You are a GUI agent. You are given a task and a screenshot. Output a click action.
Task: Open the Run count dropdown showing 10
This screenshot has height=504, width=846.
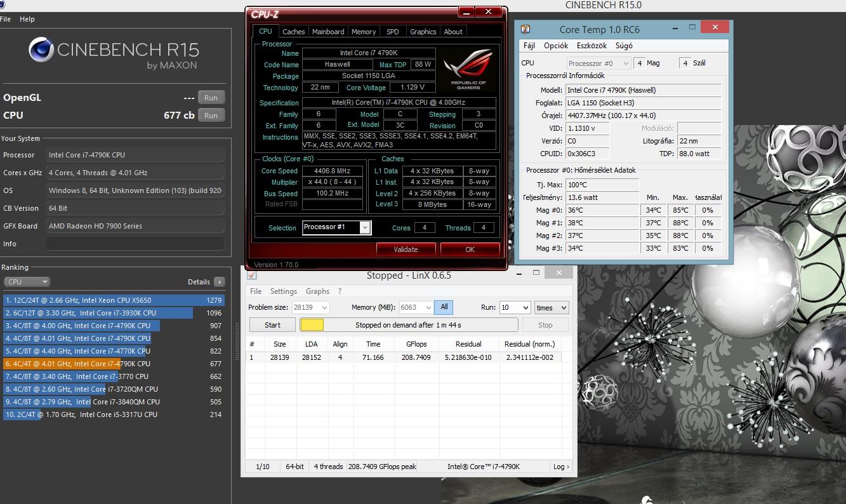515,307
